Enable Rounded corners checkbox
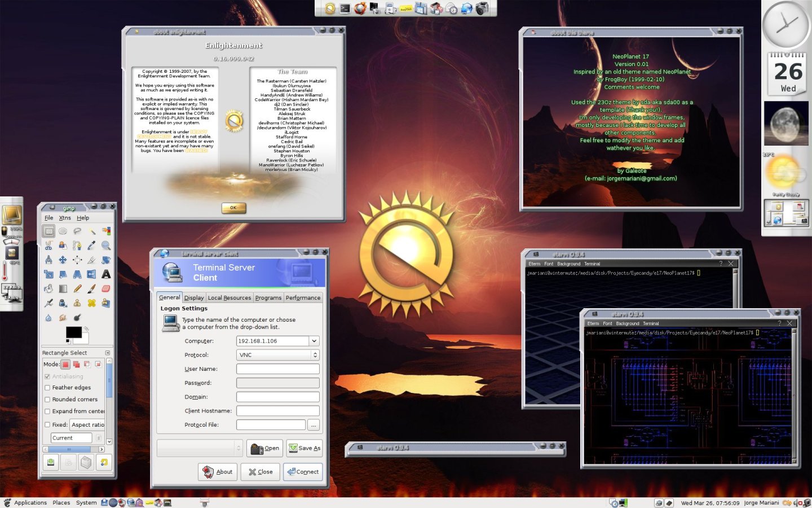This screenshot has width=812, height=508. (x=47, y=400)
